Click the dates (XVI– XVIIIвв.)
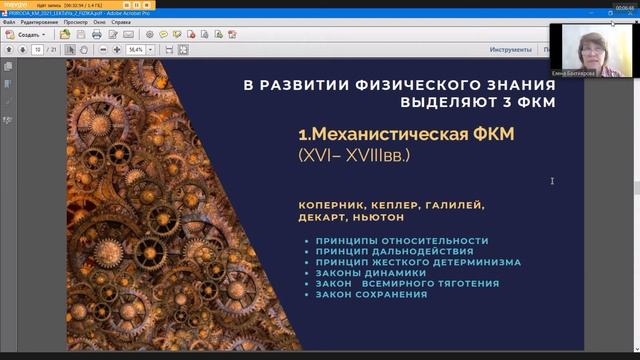 [354, 155]
